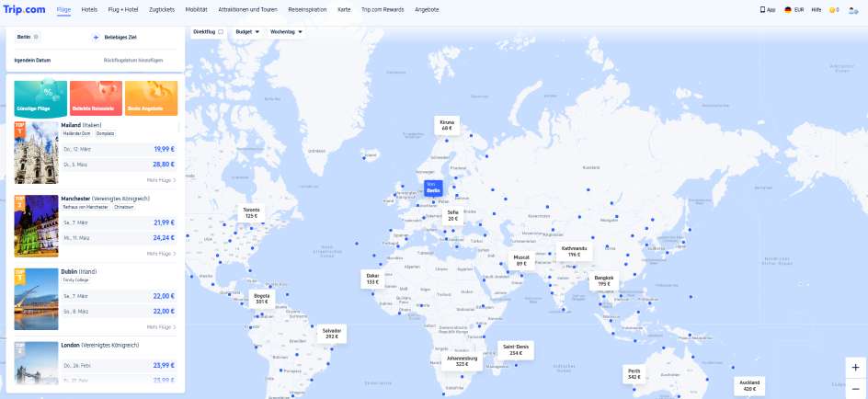Enable the Direktflug checkbox
This screenshot has height=399, width=868.
coord(220,31)
